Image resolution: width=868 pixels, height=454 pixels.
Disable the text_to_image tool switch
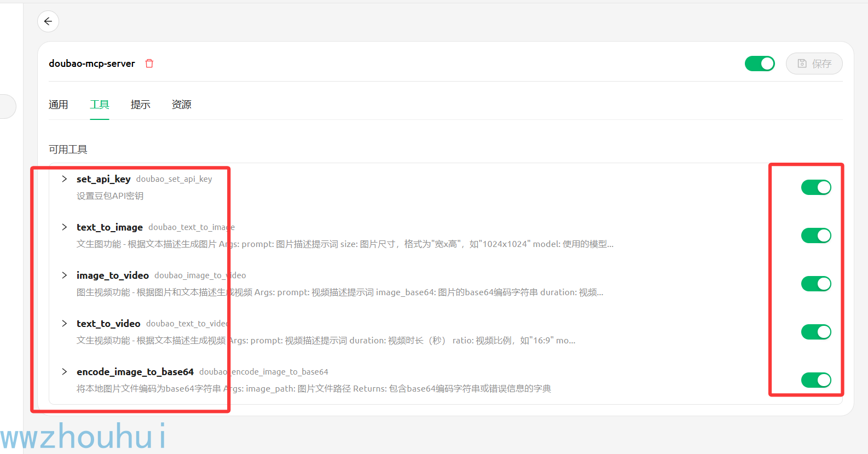point(816,235)
